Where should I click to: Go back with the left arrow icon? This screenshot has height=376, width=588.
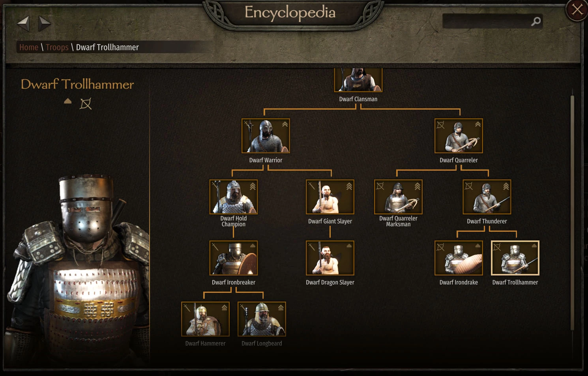point(24,24)
